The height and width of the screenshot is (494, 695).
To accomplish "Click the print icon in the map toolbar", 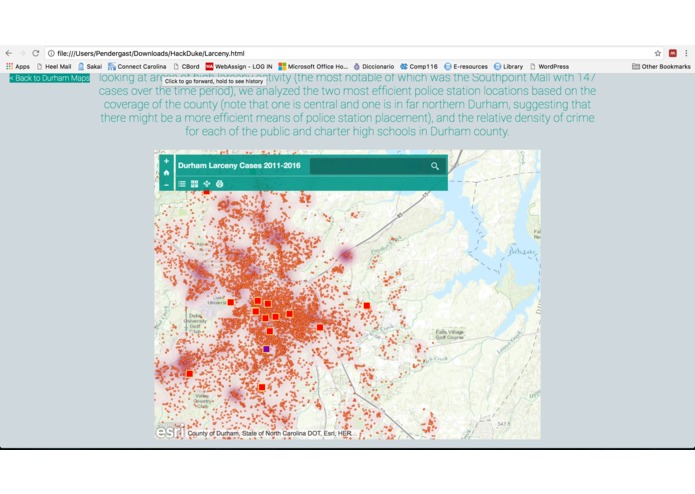I will click(219, 184).
